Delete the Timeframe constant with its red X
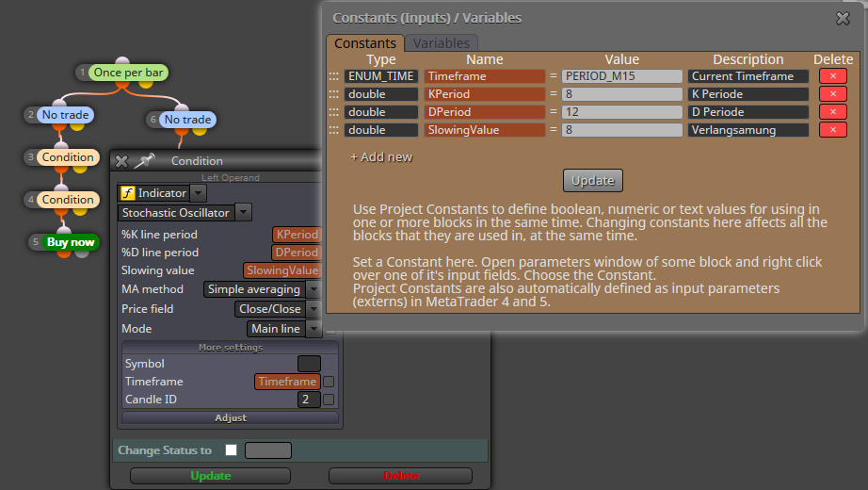The image size is (868, 490). point(832,76)
